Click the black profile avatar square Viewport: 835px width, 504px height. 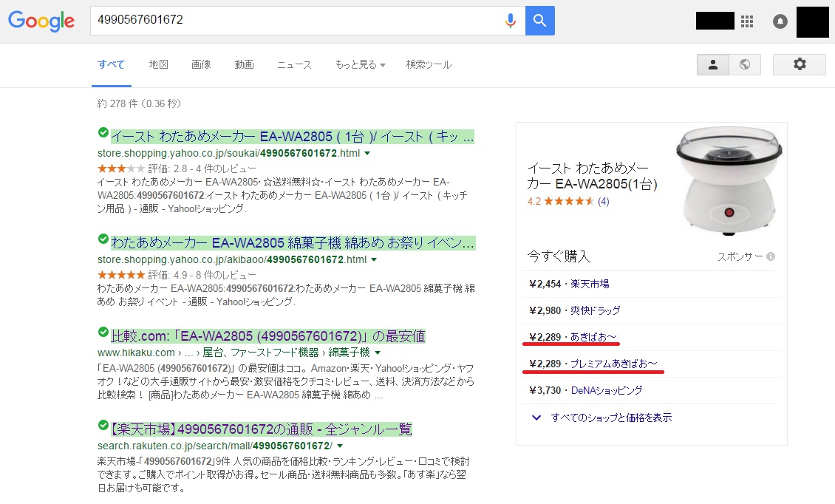(x=813, y=21)
